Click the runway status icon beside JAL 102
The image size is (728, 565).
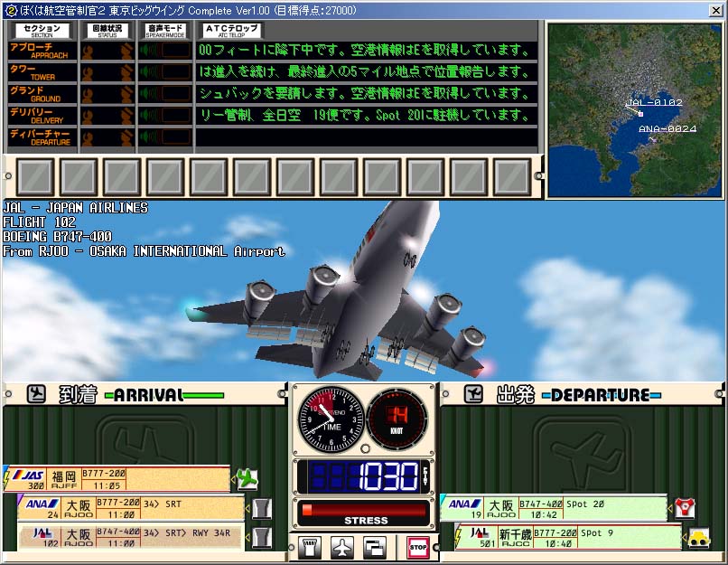262,537
